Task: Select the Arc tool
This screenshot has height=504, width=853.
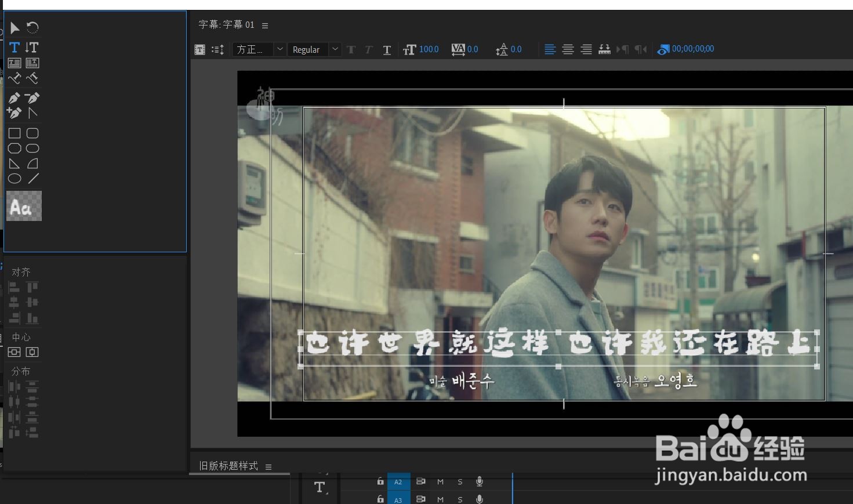Action: 32,164
